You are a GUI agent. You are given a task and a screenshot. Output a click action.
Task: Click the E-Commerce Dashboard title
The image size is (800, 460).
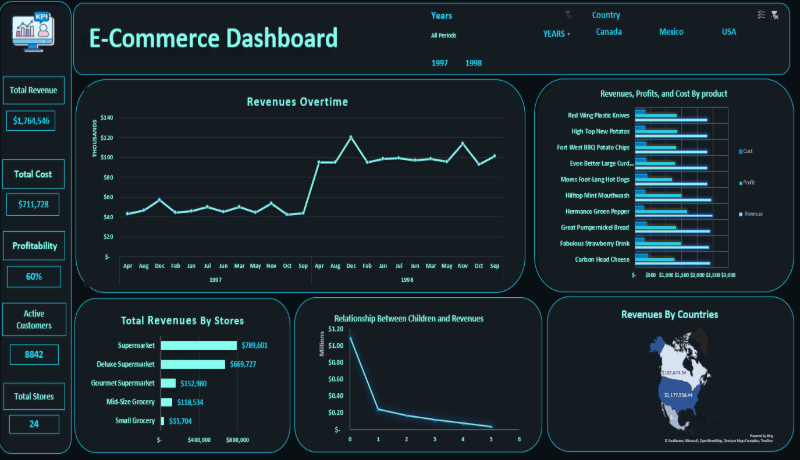pyautogui.click(x=213, y=38)
